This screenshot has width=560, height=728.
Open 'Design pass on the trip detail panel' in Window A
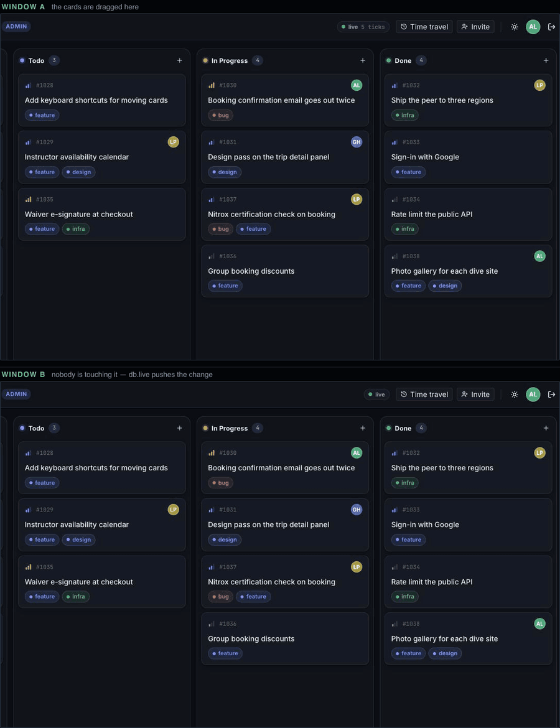click(x=285, y=157)
